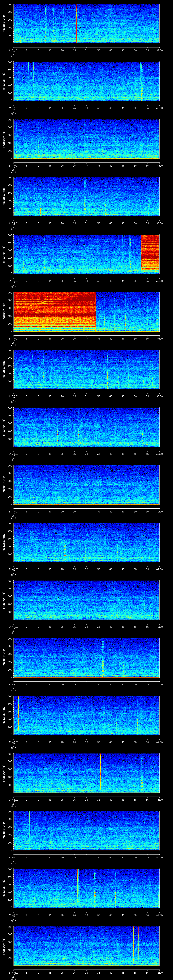Click the spectrogram panel starting at 21:39:00
The width and height of the screenshot is (173, 980).
pyautogui.click(x=87, y=485)
